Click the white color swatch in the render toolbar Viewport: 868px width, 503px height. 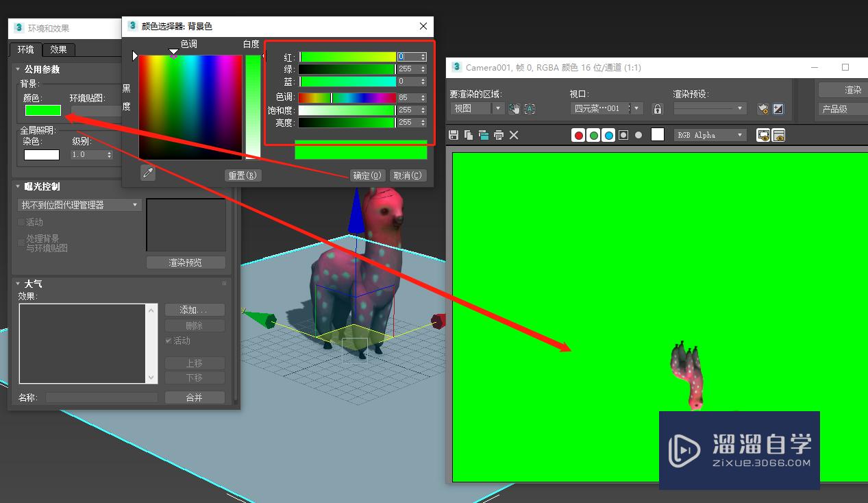tap(658, 134)
